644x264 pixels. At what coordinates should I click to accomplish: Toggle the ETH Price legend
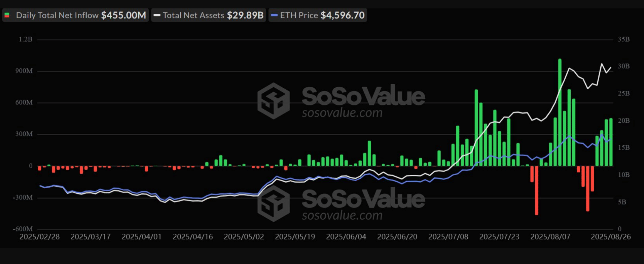(318, 15)
